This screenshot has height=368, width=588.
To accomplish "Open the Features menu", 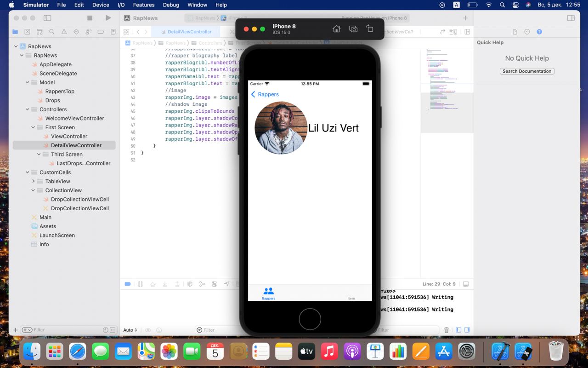I will tap(144, 5).
